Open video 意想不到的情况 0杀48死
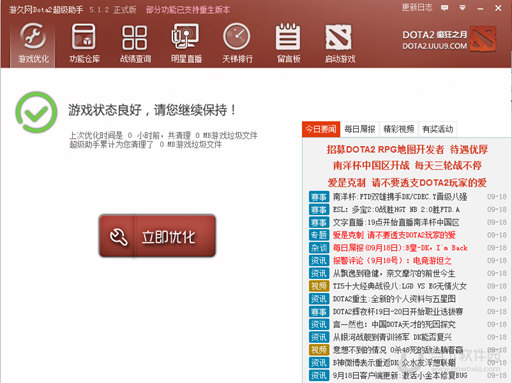Viewport: 512px width, 383px height. point(398,350)
